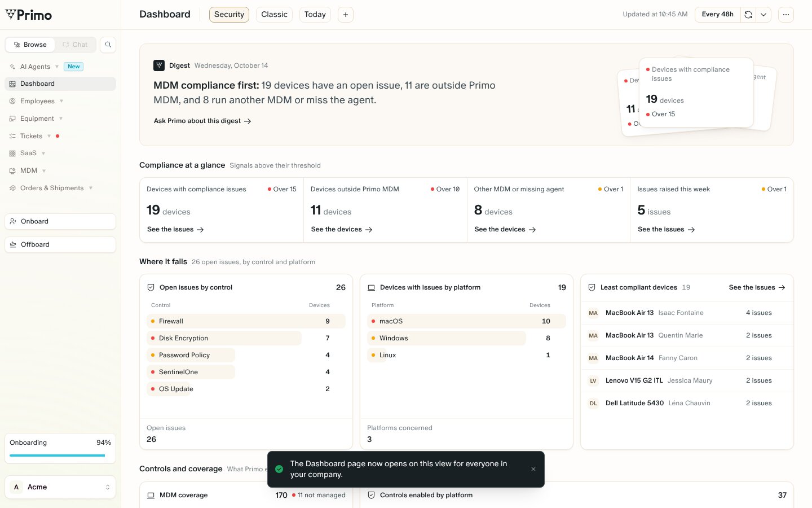Expand the SaaS section
The width and height of the screenshot is (812, 508).
tap(43, 153)
